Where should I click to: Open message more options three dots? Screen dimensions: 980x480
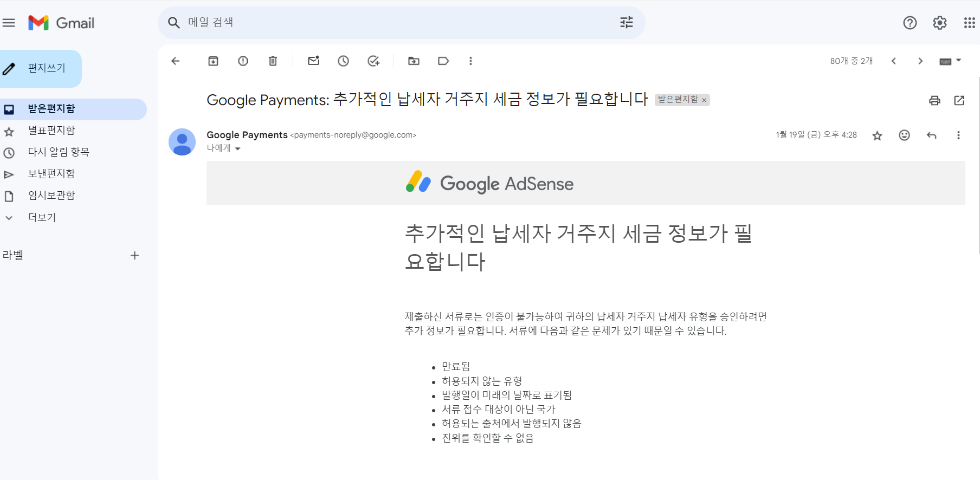click(x=958, y=135)
